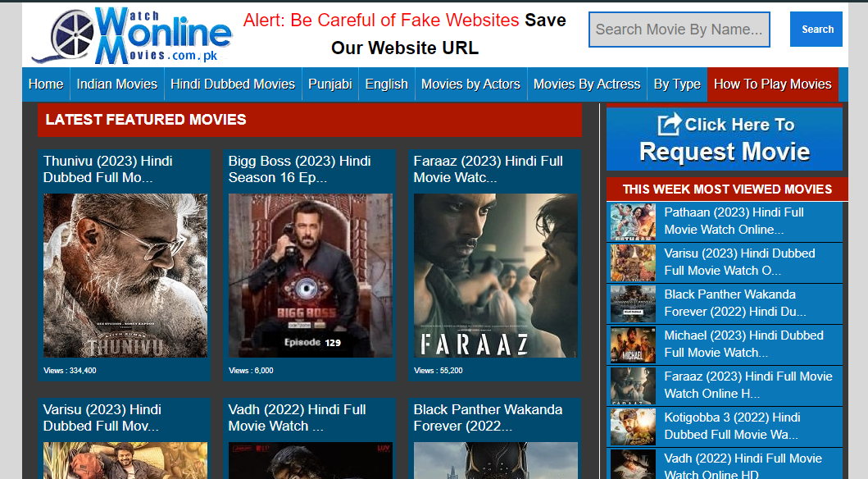Click the Views : 6,000 text under Bigg Boss
868x479 pixels.
(x=251, y=371)
